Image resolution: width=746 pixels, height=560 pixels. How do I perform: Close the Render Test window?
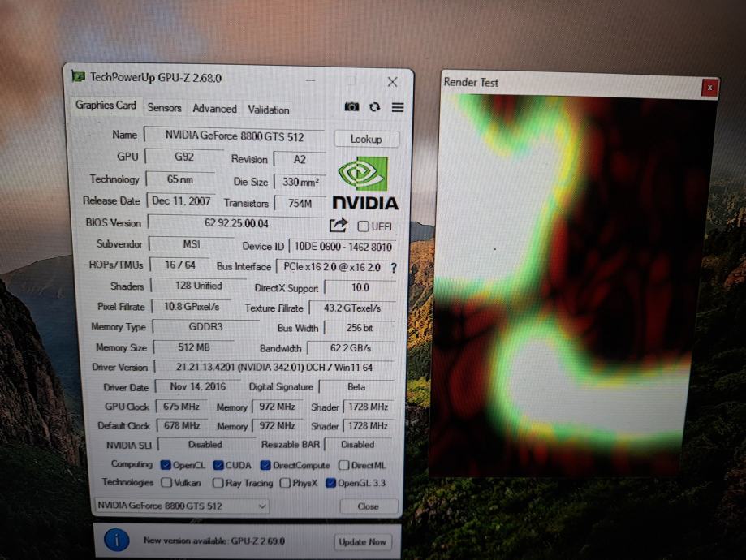point(709,88)
